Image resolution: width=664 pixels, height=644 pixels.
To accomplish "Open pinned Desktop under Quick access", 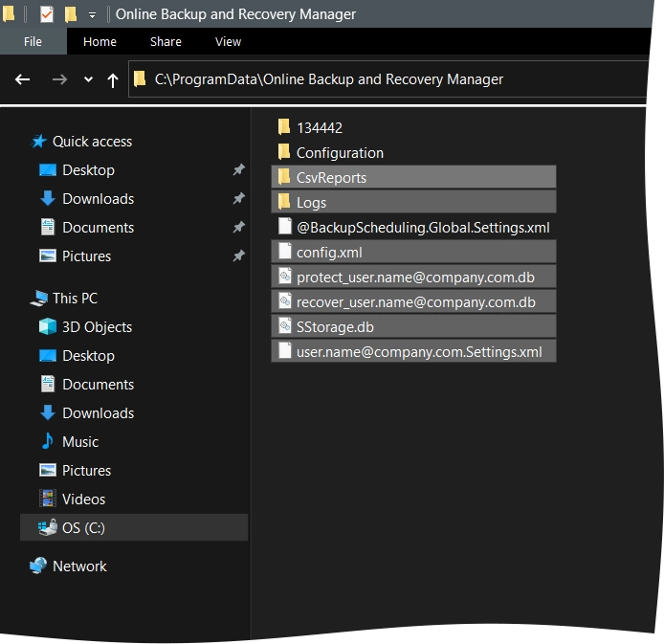I will coord(88,170).
